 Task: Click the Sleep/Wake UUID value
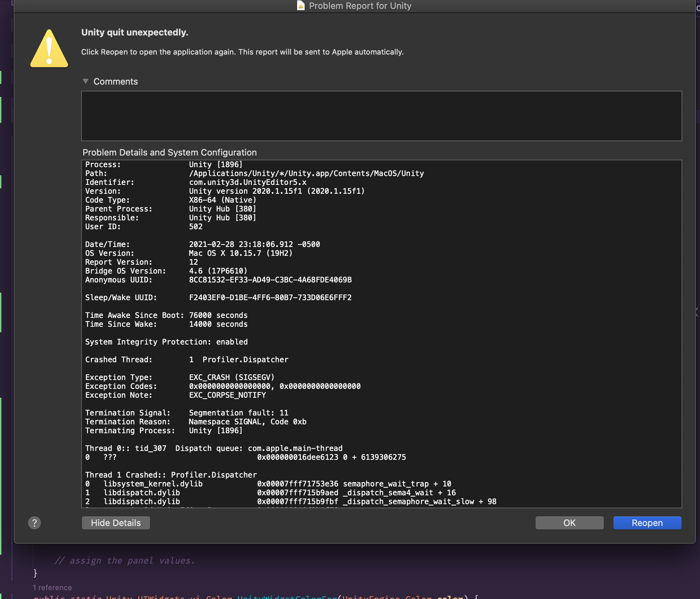tap(270, 297)
